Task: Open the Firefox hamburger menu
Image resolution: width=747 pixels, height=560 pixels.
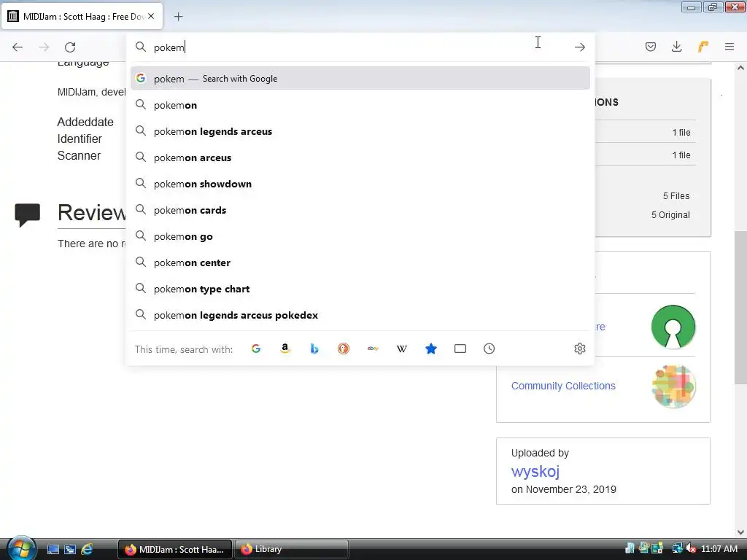Action: click(x=729, y=47)
